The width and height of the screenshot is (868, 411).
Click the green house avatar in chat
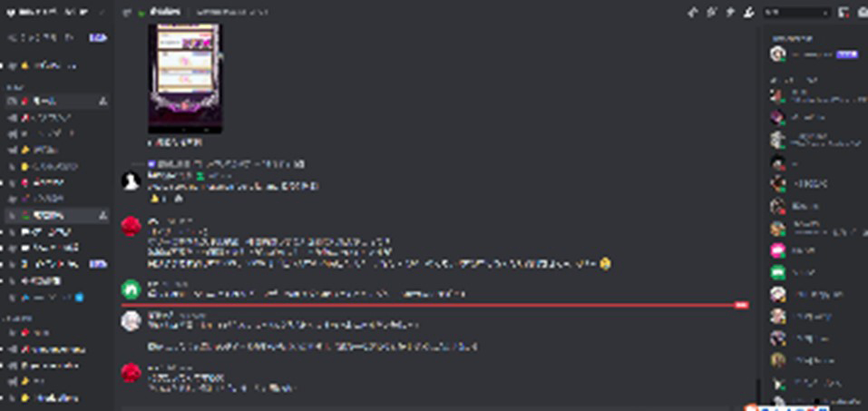[131, 289]
